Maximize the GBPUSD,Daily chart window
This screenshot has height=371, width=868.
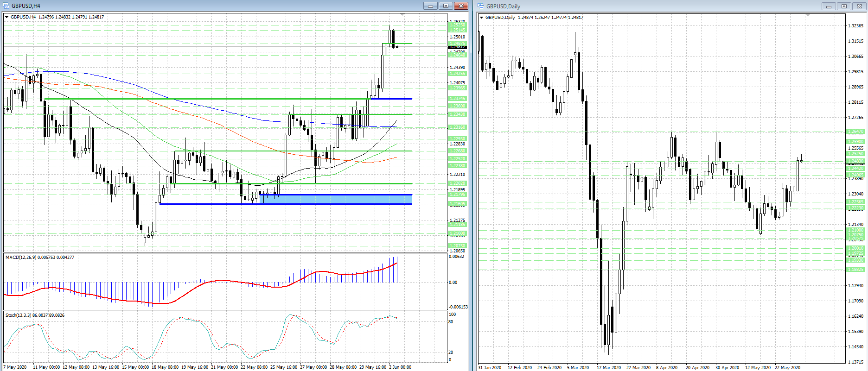pyautogui.click(x=844, y=6)
